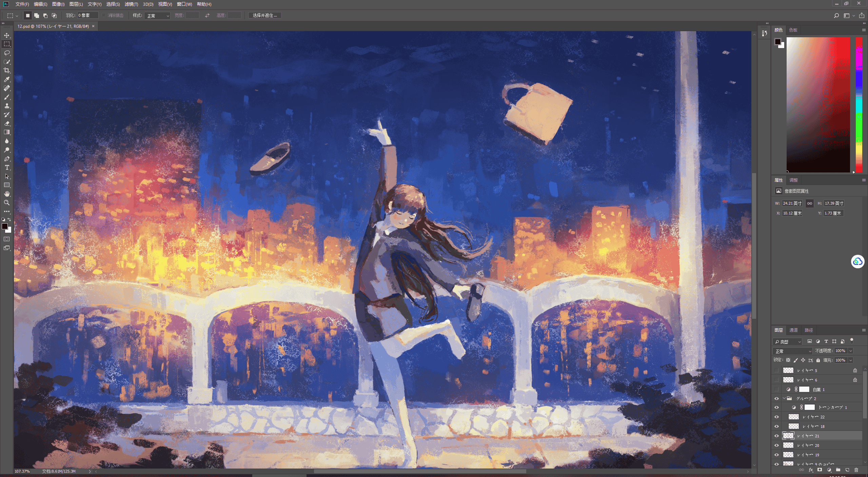Click the link width and height button
Image resolution: width=868 pixels, height=477 pixels.
pos(810,203)
